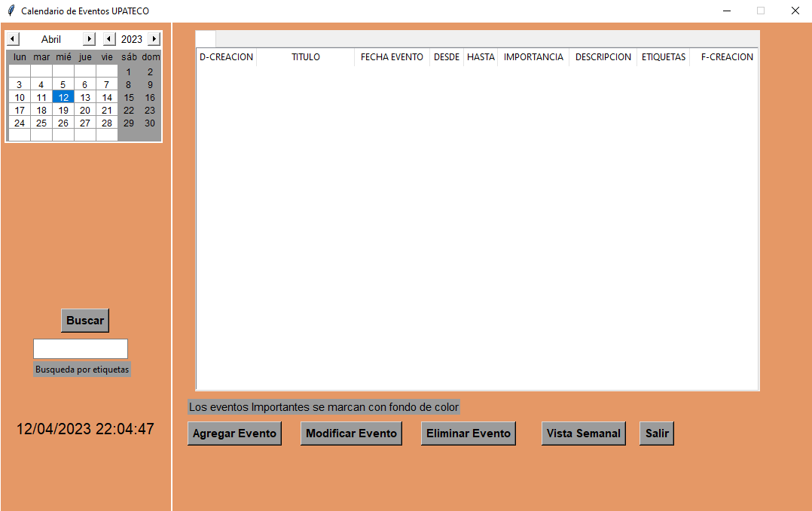This screenshot has height=511, width=812.
Task: Click the small tab above the event table
Action: click(x=205, y=38)
